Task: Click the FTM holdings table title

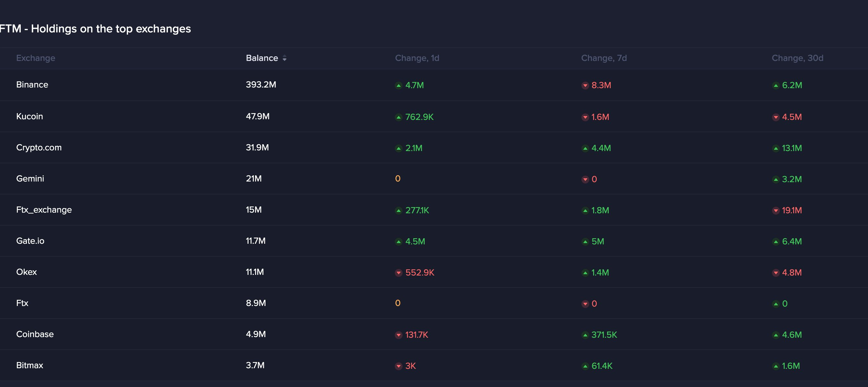Action: [x=95, y=29]
